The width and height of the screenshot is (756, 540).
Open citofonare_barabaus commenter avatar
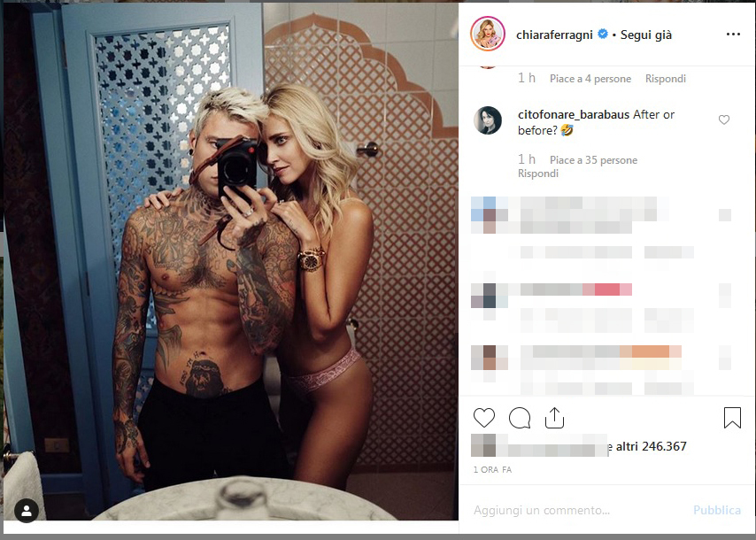488,120
